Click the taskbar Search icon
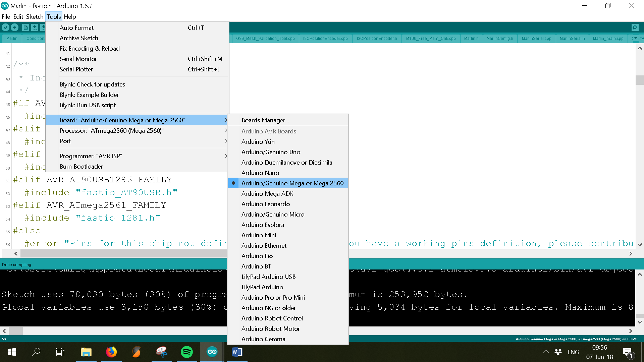644x362 pixels. [x=36, y=352]
